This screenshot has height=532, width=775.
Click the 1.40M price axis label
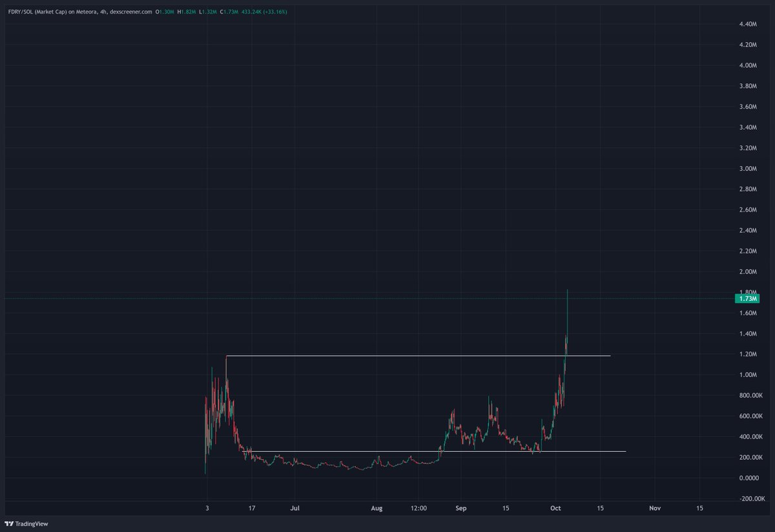(x=747, y=334)
